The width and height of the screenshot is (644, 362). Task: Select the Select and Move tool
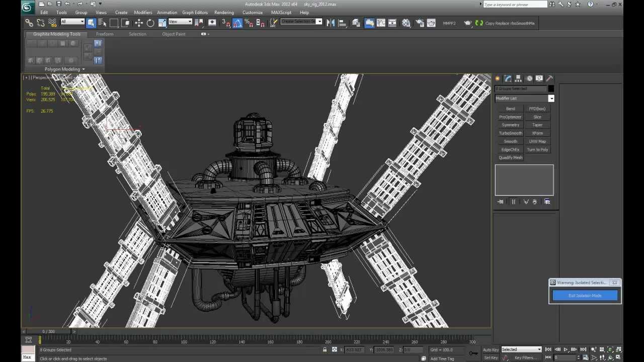[139, 23]
